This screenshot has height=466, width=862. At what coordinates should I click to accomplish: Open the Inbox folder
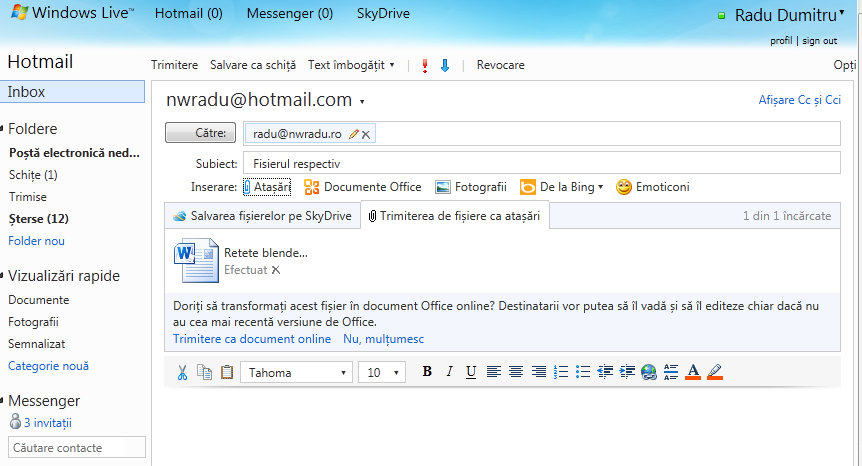coord(72,92)
